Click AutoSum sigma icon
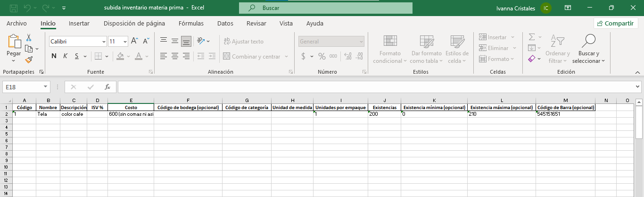 (532, 37)
